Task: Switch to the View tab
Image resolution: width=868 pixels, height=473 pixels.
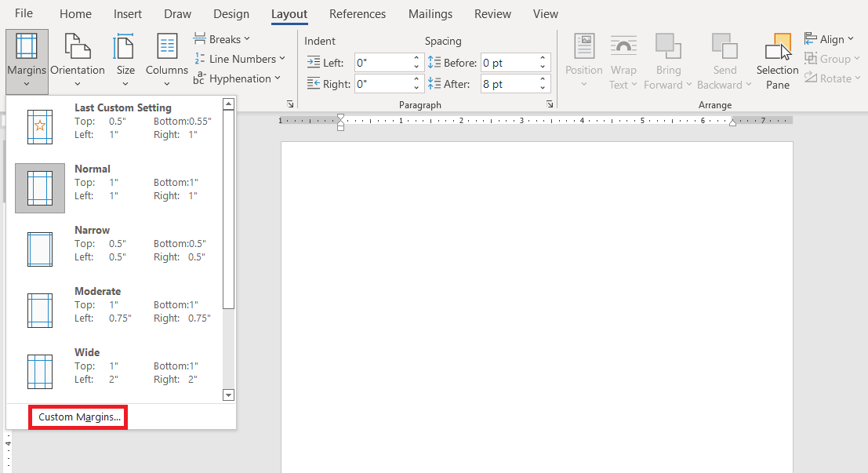Action: tap(545, 14)
